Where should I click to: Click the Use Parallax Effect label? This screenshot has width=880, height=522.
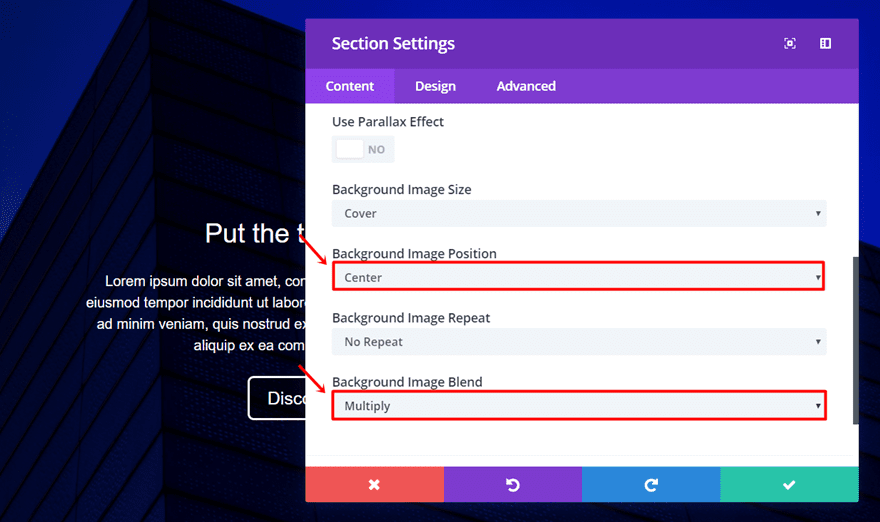point(388,122)
